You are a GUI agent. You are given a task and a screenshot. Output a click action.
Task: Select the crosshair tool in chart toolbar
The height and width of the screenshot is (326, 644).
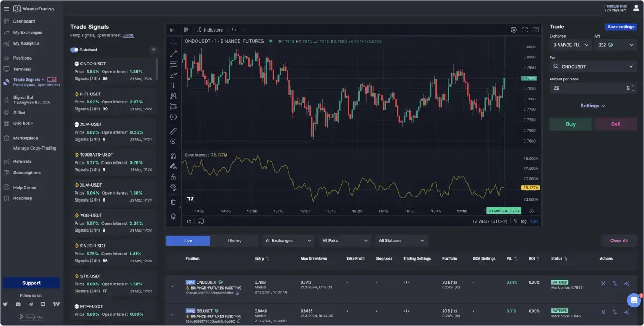pyautogui.click(x=174, y=43)
